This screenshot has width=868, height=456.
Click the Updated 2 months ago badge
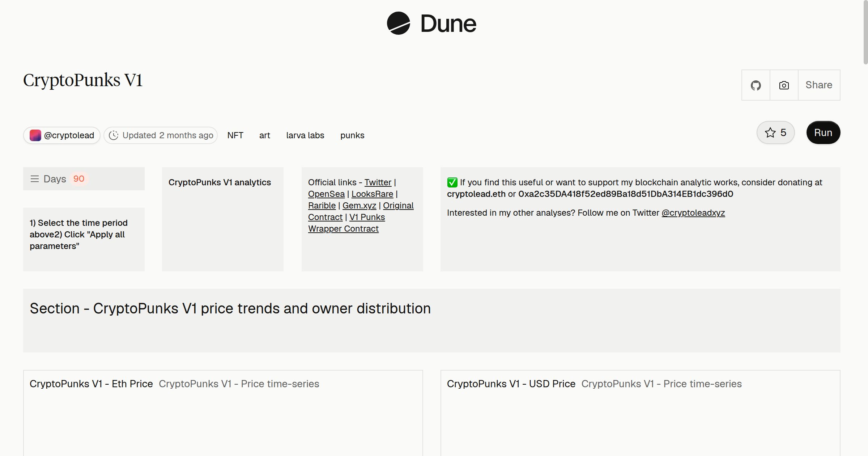click(161, 135)
